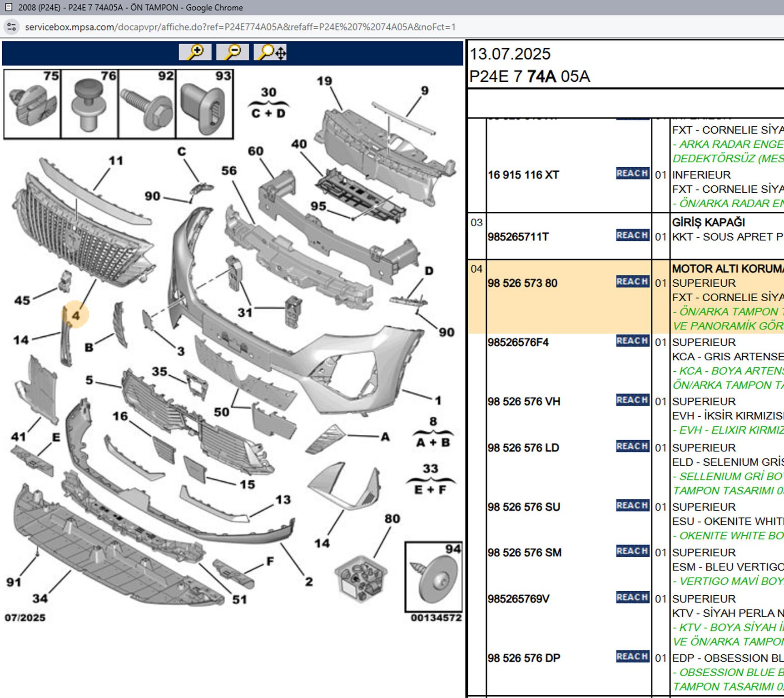Click REACH badge for part 98 526 573 80
784x698 pixels.
tap(632, 282)
